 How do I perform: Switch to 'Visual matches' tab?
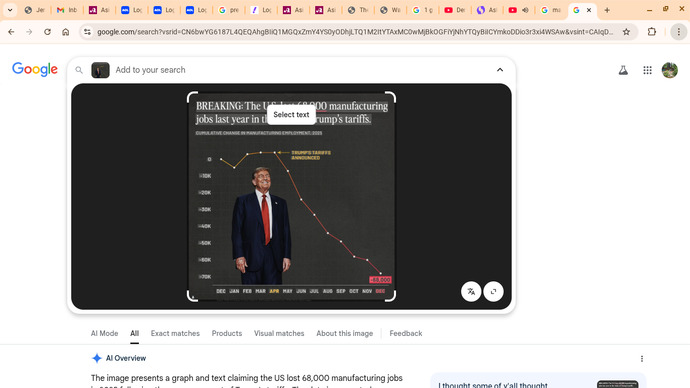pos(279,333)
